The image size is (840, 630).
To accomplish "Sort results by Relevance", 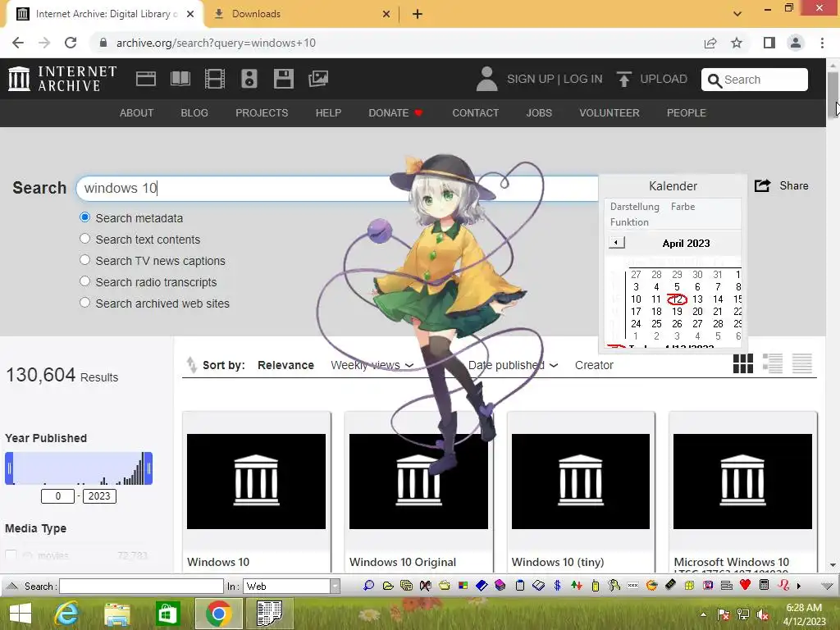I will 285,365.
